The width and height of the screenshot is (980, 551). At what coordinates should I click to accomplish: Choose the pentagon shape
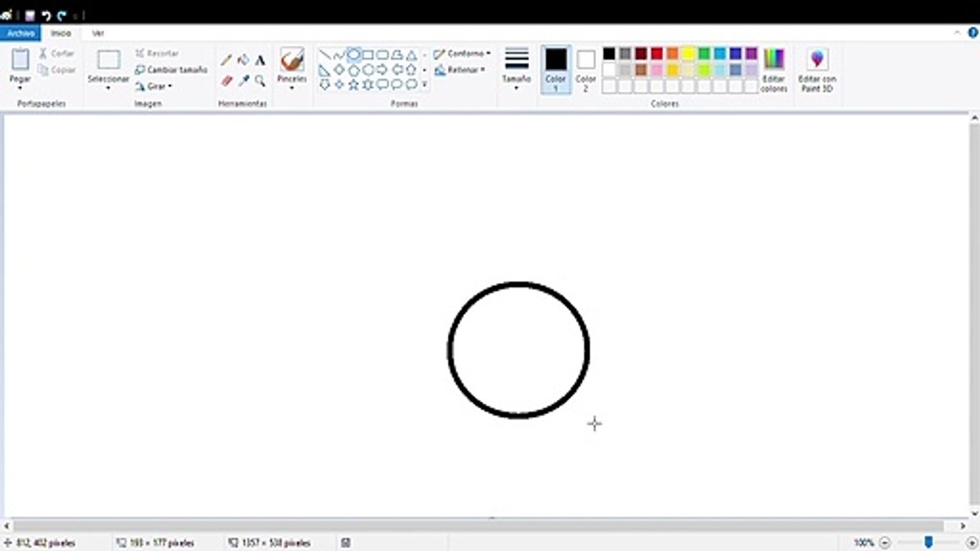(x=354, y=70)
